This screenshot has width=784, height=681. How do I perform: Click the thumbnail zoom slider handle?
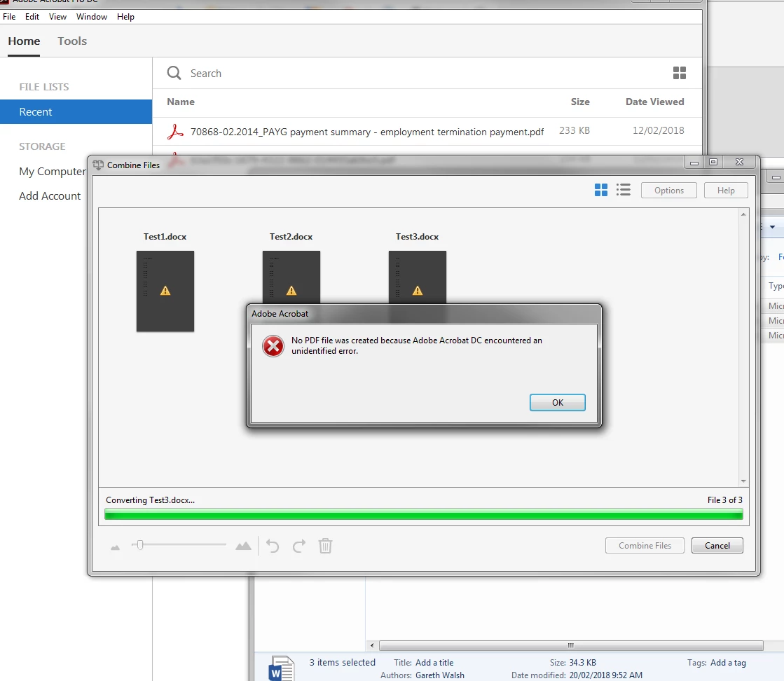click(x=140, y=544)
